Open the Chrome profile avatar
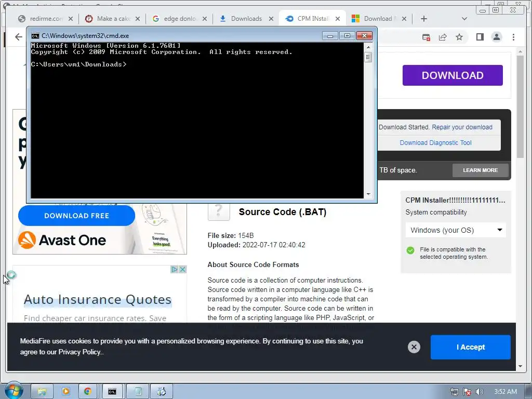This screenshot has width=532, height=399. pos(497,37)
